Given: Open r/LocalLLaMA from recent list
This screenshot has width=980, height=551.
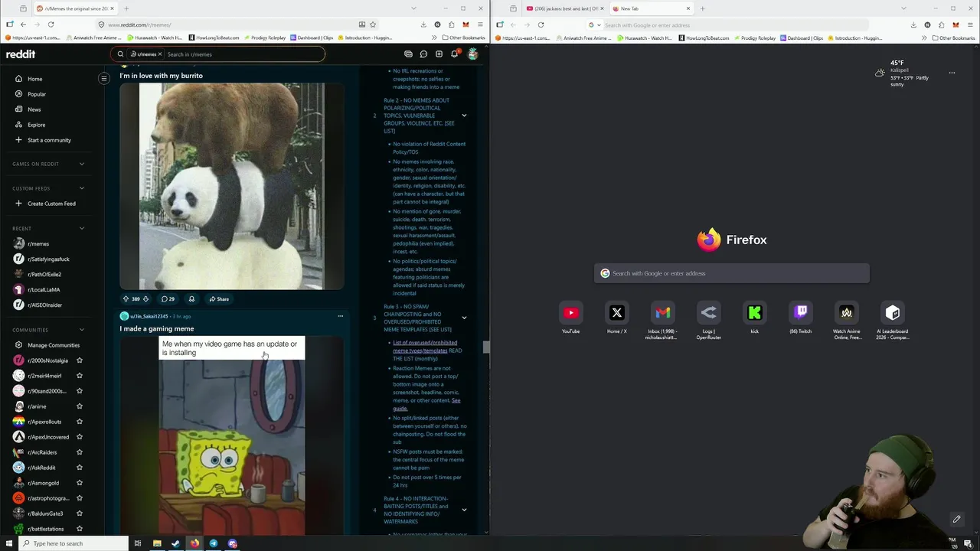Looking at the screenshot, I should point(44,289).
